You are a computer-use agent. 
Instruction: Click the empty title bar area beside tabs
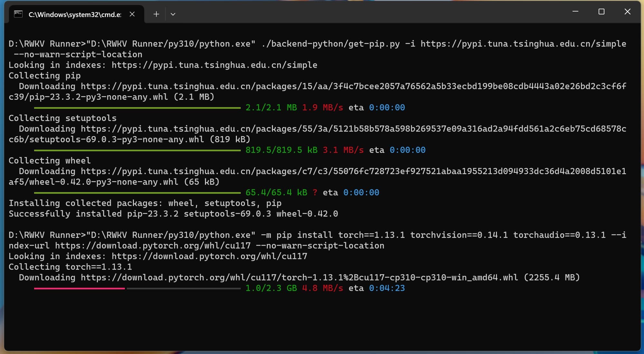coord(354,13)
